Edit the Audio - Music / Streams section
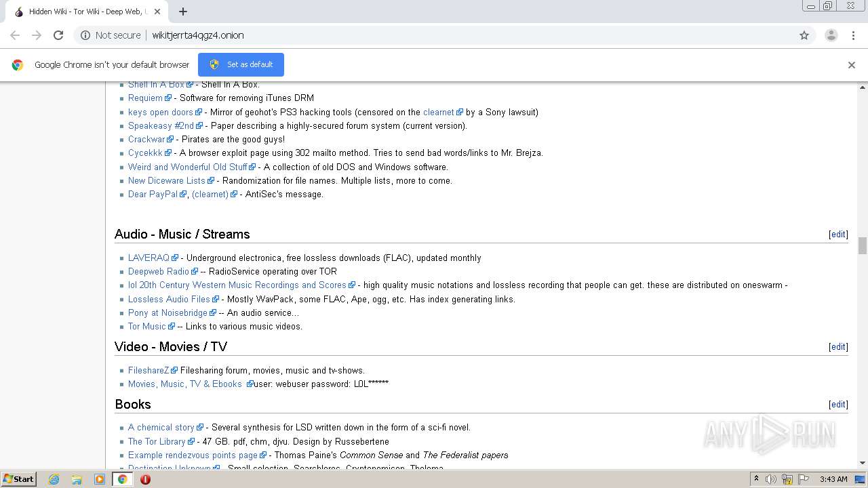This screenshot has width=868, height=488. coord(838,235)
